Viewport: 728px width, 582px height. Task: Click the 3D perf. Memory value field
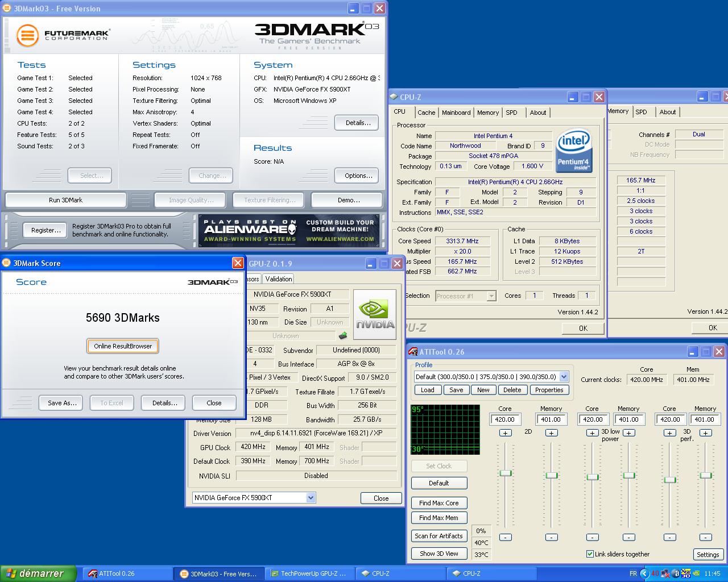pyautogui.click(x=705, y=419)
